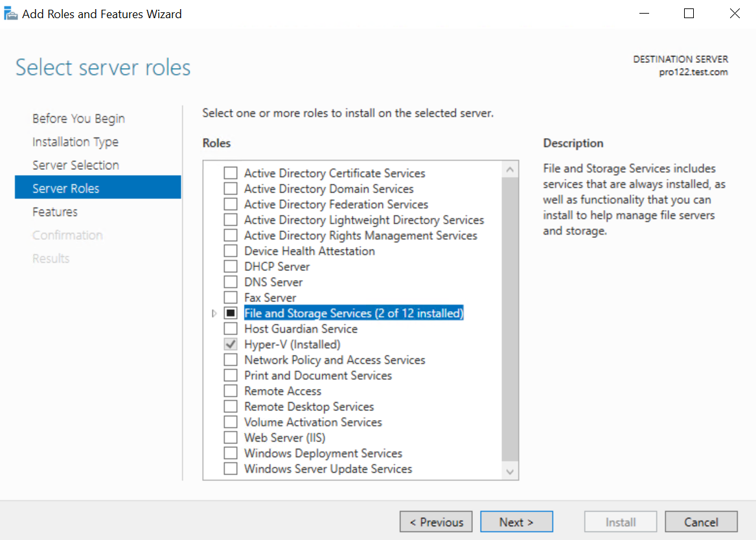The width and height of the screenshot is (756, 540).
Task: Click the Next button
Action: tap(516, 522)
